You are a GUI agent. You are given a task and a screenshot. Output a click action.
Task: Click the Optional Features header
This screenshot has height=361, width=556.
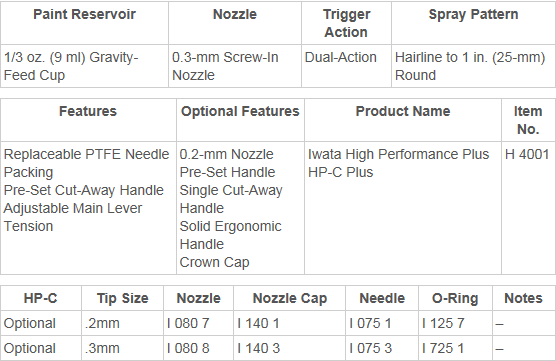[x=240, y=111]
